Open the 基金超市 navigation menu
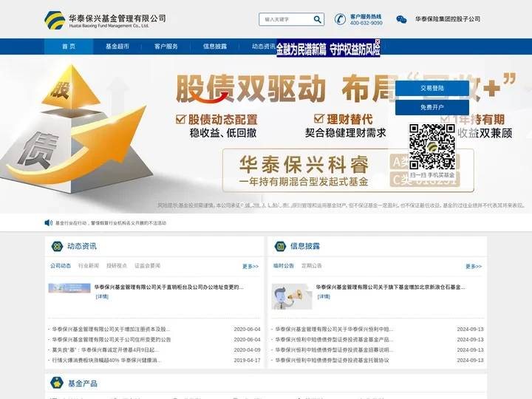This screenshot has height=399, width=532. click(x=117, y=47)
